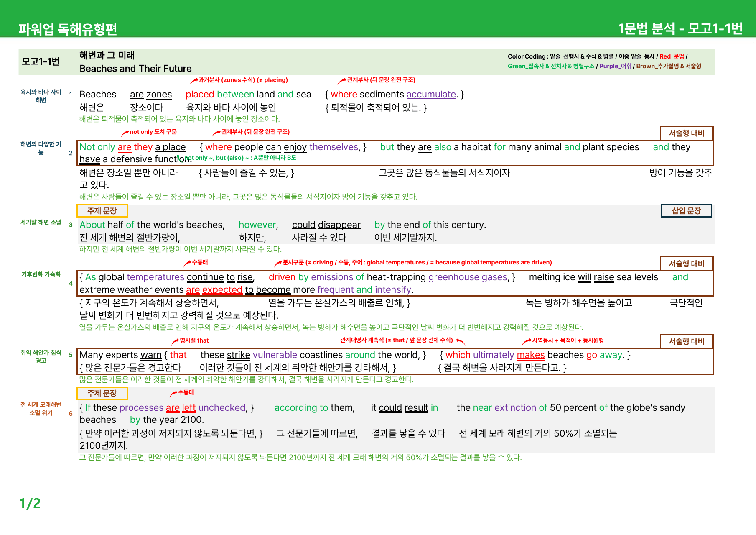Click the annotation '사역동사 + 목적어 + 동사원형'
Viewport: 756px width, 535px height.
coord(568,340)
